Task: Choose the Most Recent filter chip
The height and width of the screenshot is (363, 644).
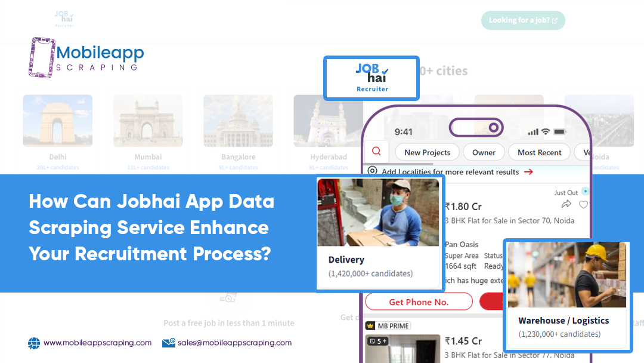Action: pyautogui.click(x=539, y=152)
